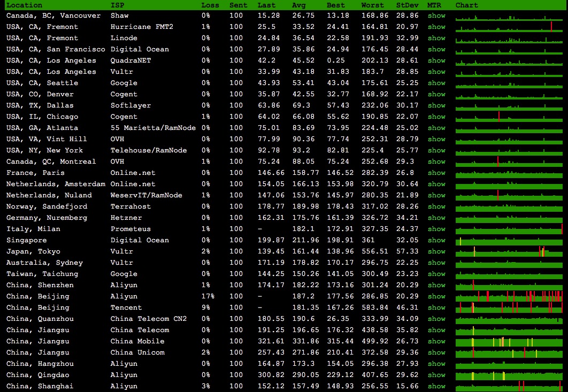Click the '0.25' best value

coord(336,60)
